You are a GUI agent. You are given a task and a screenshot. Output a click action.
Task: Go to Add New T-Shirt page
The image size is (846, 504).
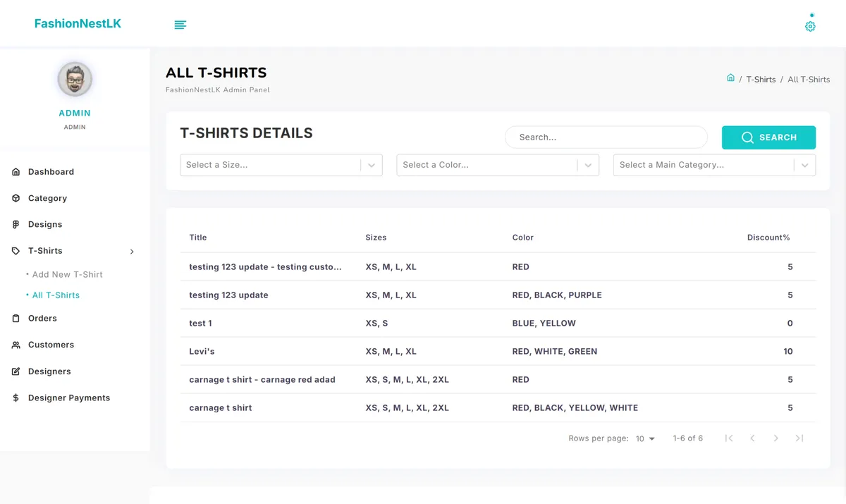66,274
